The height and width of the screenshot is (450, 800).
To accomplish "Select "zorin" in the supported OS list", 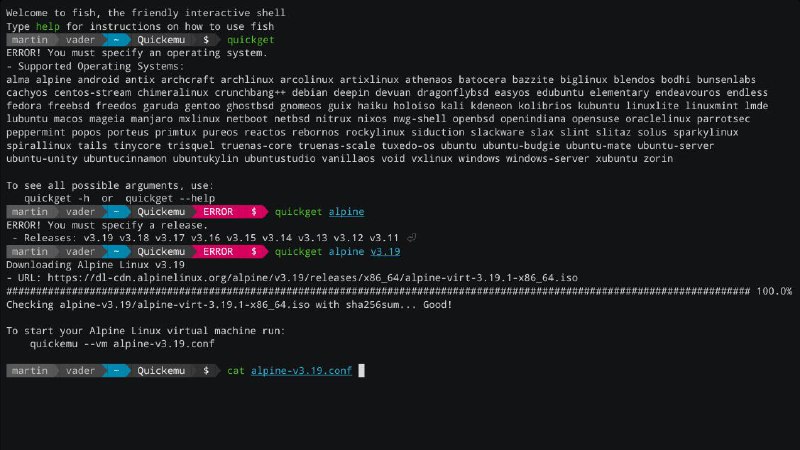I will click(658, 159).
